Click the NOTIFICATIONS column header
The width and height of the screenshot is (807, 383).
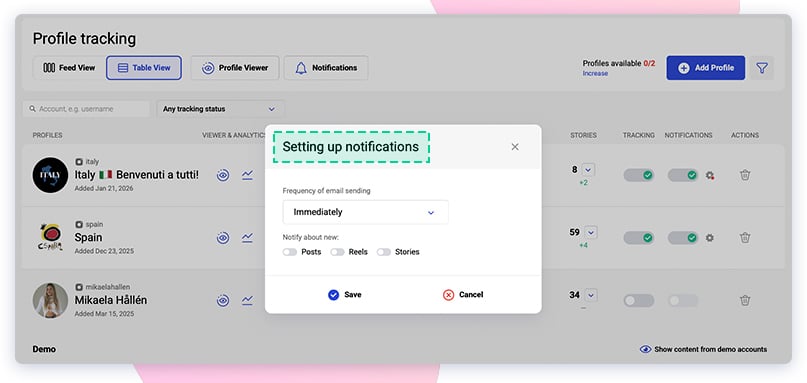tap(688, 135)
